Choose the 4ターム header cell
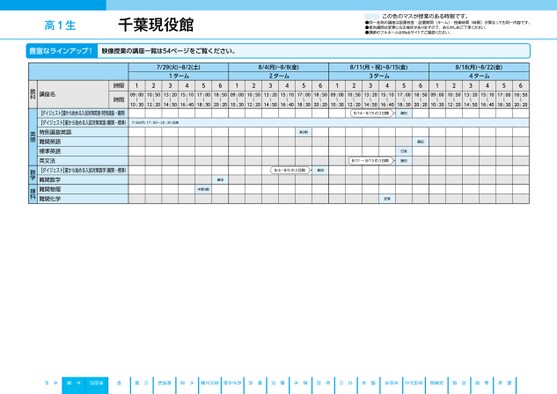The image size is (557, 394). tap(479, 76)
